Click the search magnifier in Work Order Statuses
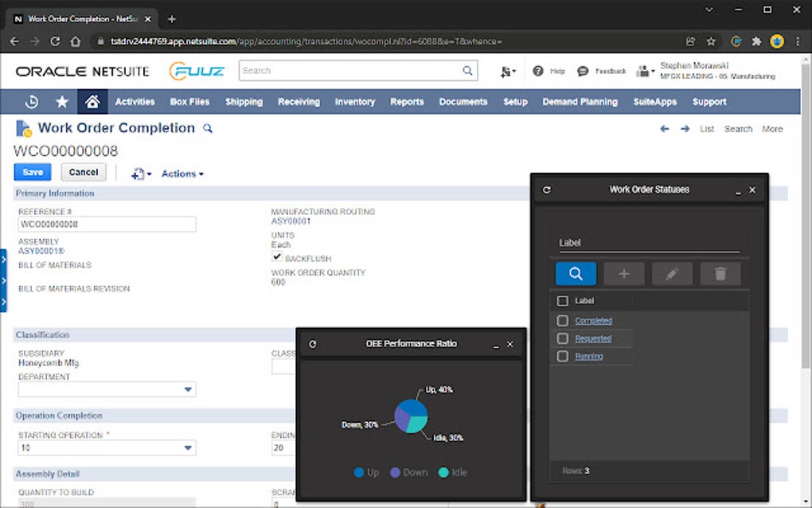This screenshot has height=508, width=812. (x=576, y=274)
